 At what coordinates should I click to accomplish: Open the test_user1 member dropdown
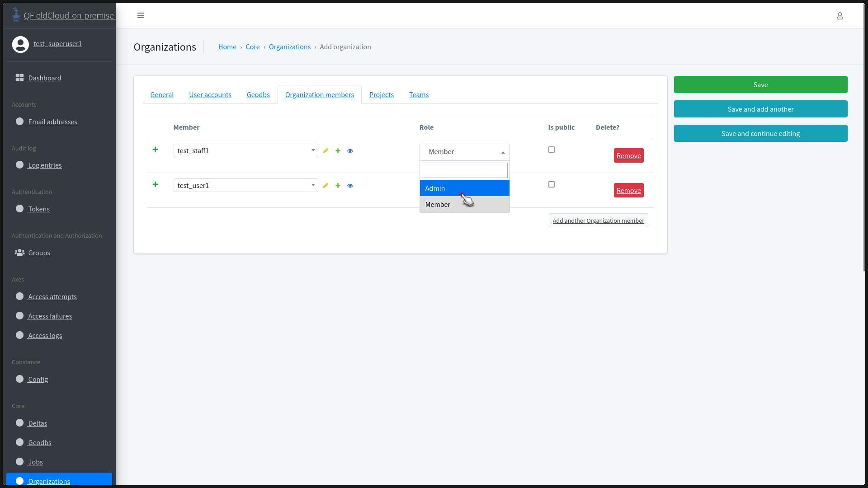click(x=245, y=185)
